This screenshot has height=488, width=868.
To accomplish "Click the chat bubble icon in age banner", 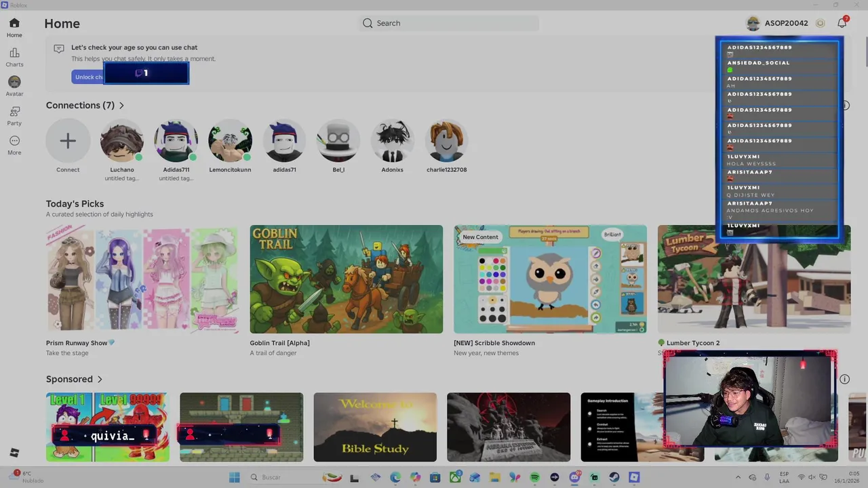I will 59,49.
